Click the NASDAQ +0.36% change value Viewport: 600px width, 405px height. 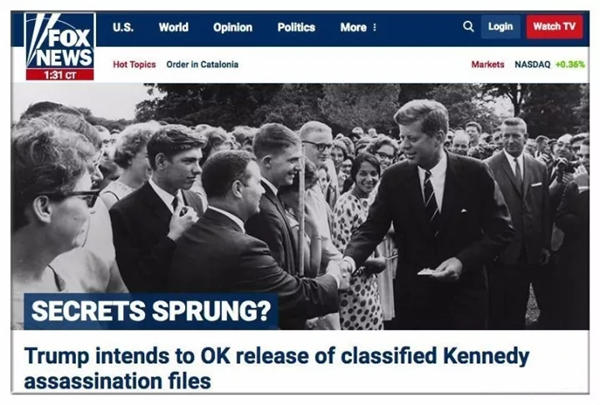tap(570, 64)
